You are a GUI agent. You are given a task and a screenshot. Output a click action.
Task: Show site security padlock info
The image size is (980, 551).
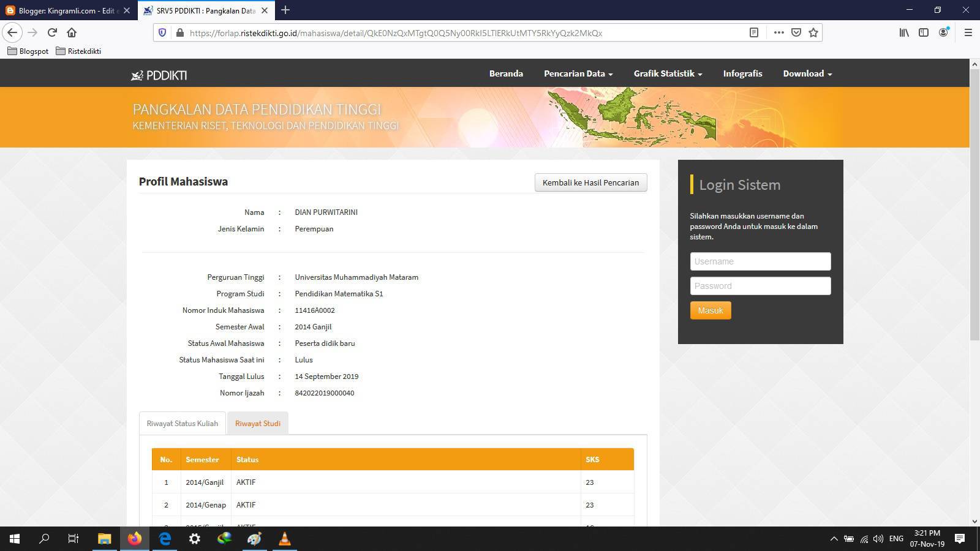pyautogui.click(x=180, y=32)
